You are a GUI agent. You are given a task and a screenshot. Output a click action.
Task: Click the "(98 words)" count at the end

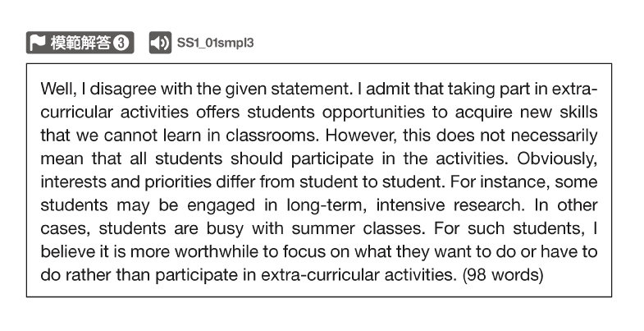tap(503, 275)
